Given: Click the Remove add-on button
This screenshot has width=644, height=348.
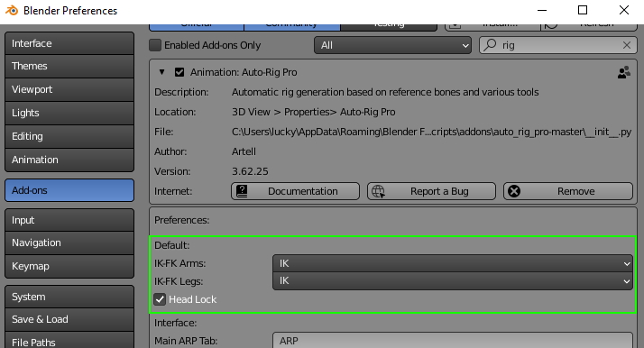Looking at the screenshot, I should click(x=568, y=191).
